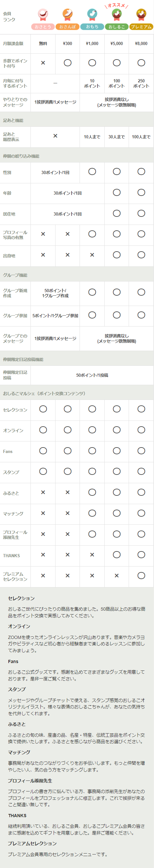Screen dimensions: 154x868
Task: Select the おしるこ green rank label
Action: 117,27
